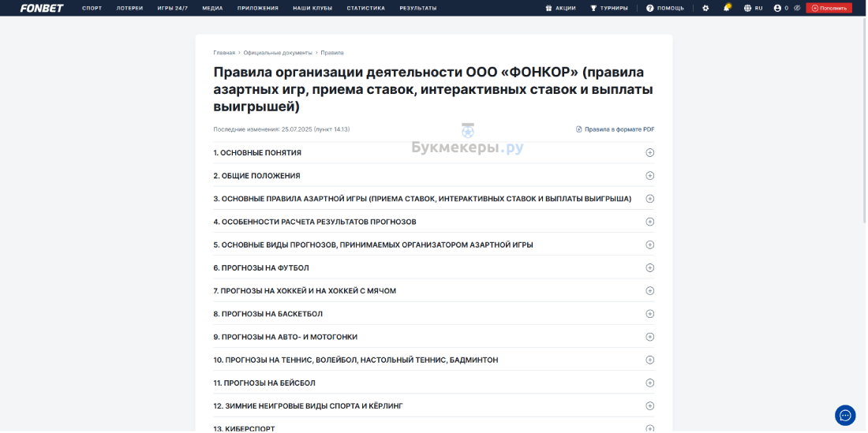The width and height of the screenshot is (868, 433).
Task: Click heading 4. ОСОБЕННОСТИ РАСЧЕТА РЕЗУЛЬТАТОВ ПРОГНОЗОВ
Action: click(x=315, y=222)
